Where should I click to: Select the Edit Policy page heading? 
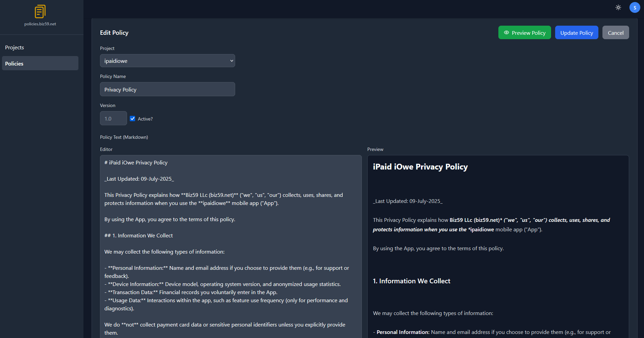pyautogui.click(x=114, y=32)
